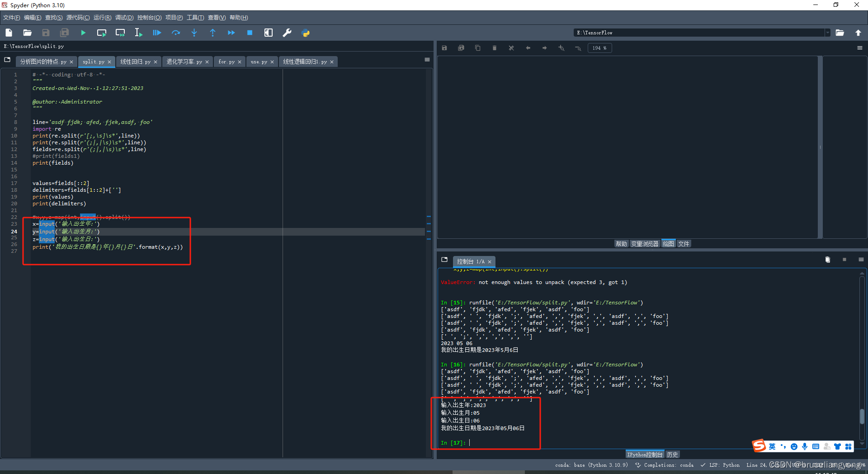This screenshot has height=474, width=868.
Task: Remove all variables using the console trash icon
Action: coord(827,260)
